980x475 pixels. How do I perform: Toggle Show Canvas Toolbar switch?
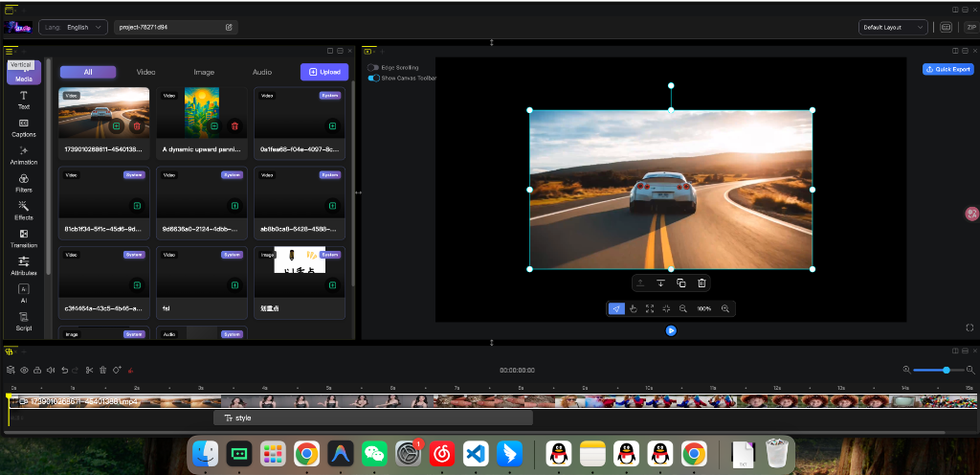(x=373, y=79)
